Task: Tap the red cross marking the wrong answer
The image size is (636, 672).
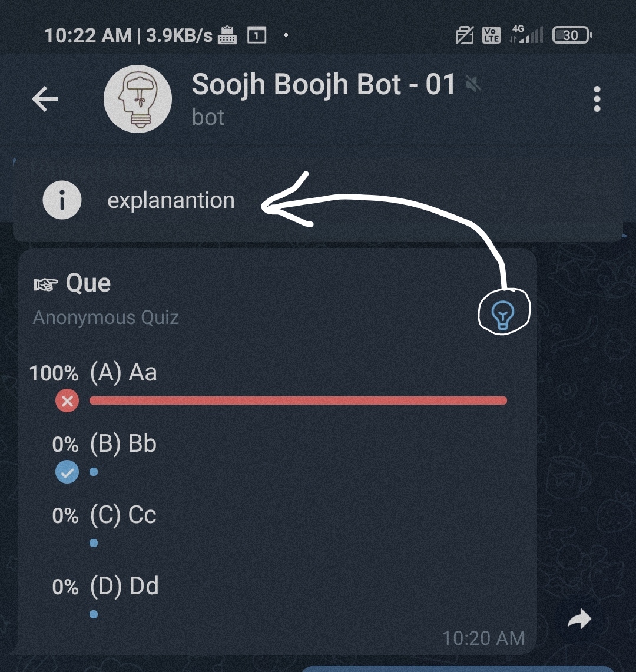Action: pos(67,400)
